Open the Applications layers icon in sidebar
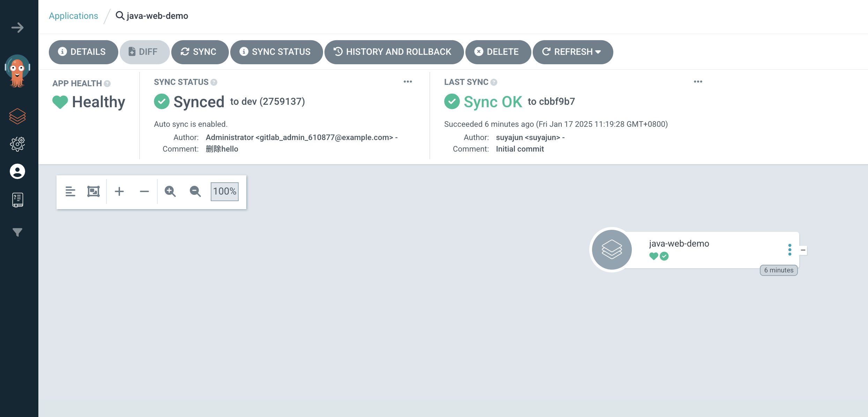This screenshot has height=417, width=868. tap(17, 116)
